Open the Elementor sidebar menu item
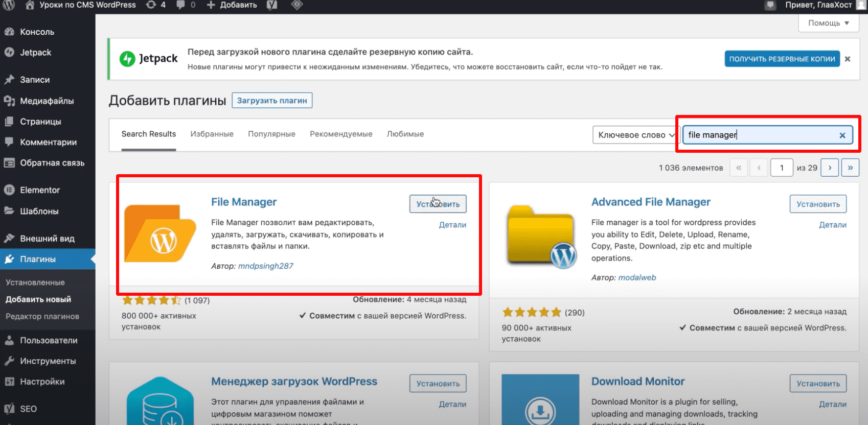Image resolution: width=868 pixels, height=425 pixels. (40, 190)
